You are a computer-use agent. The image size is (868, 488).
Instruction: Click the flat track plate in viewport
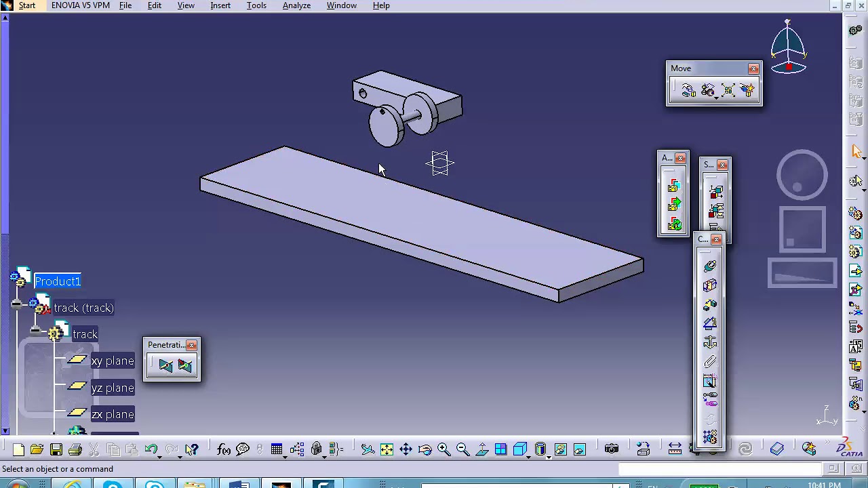[421, 224]
